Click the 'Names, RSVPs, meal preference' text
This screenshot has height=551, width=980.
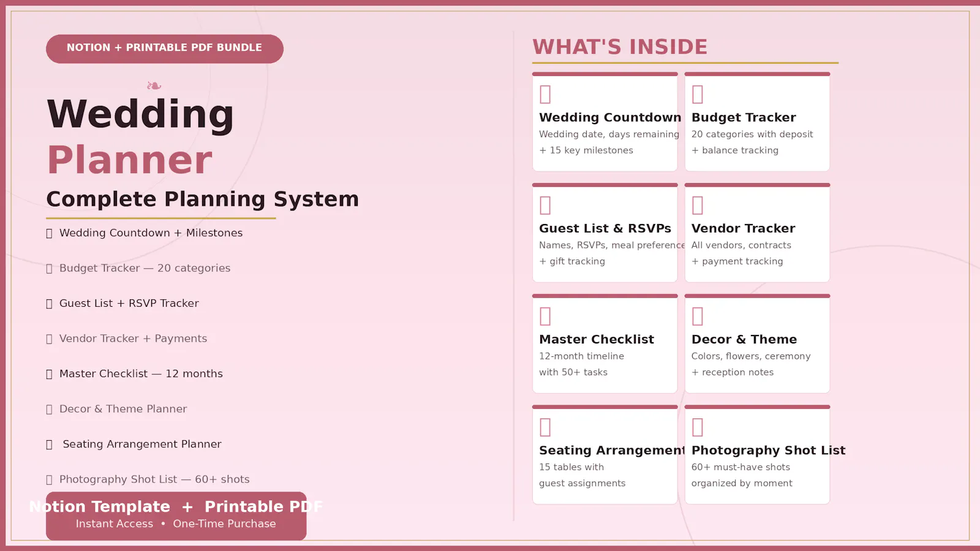click(612, 246)
